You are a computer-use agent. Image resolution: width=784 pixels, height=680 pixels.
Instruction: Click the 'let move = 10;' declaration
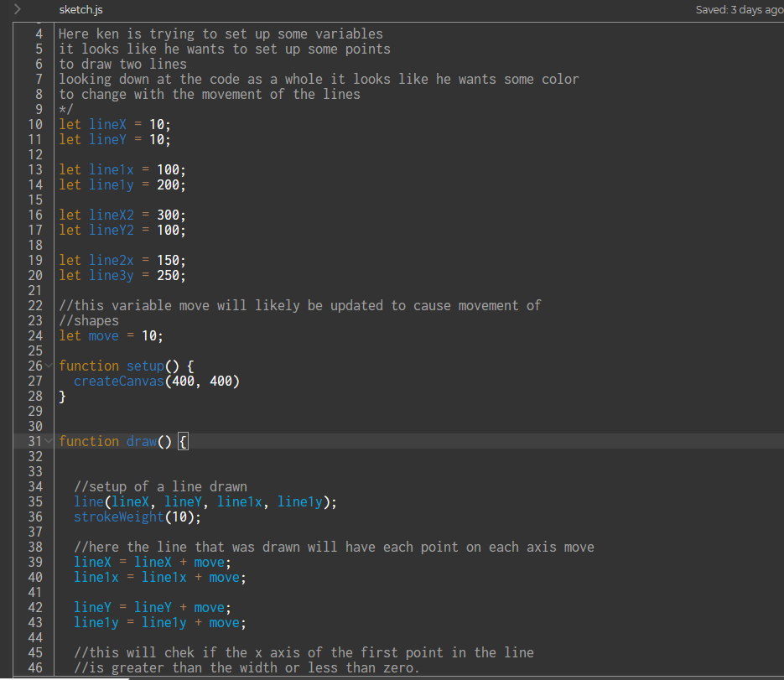[x=111, y=336]
